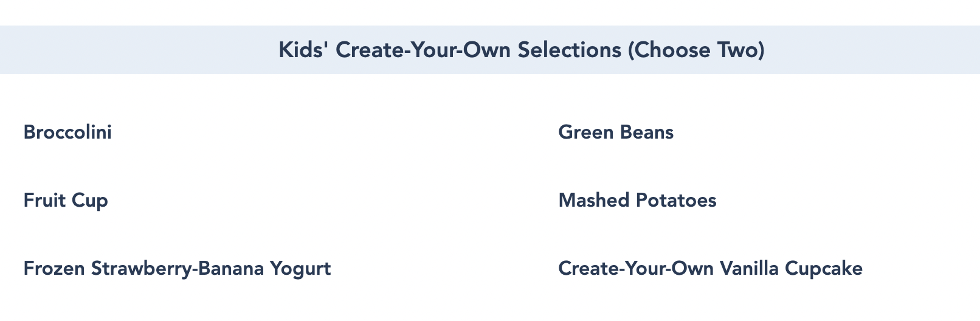The width and height of the screenshot is (980, 321).
Task: Select the Broccolini menu item
Action: (67, 132)
